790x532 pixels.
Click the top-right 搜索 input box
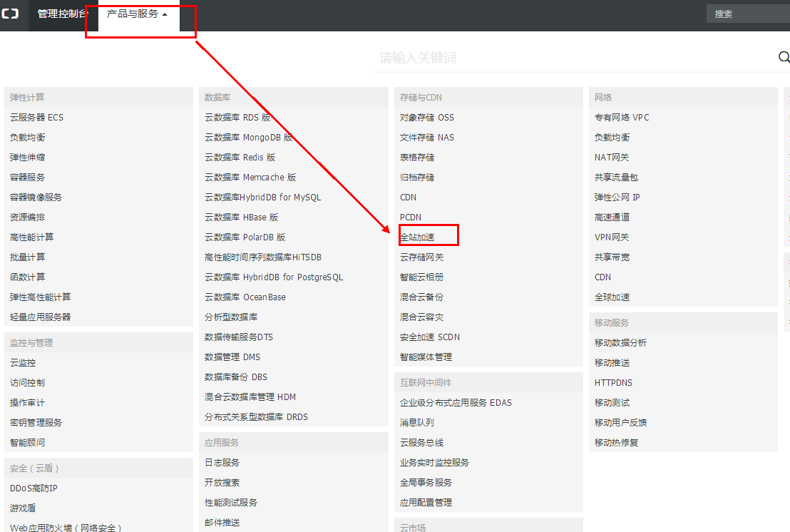click(749, 14)
